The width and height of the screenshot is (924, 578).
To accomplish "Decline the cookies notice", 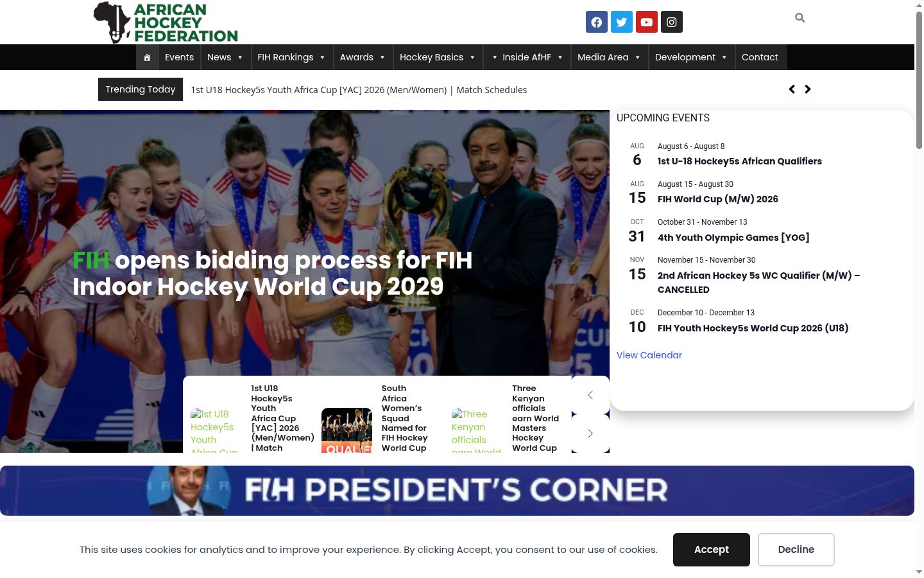I will pos(796,550).
